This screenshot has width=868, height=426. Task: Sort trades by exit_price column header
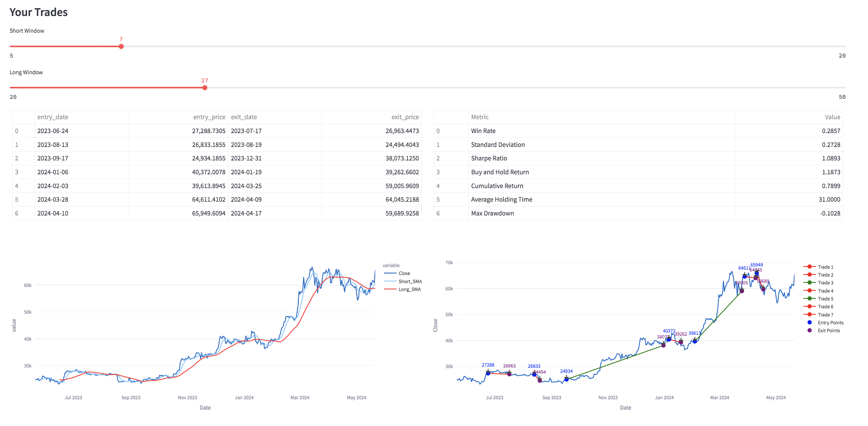[371, 117]
